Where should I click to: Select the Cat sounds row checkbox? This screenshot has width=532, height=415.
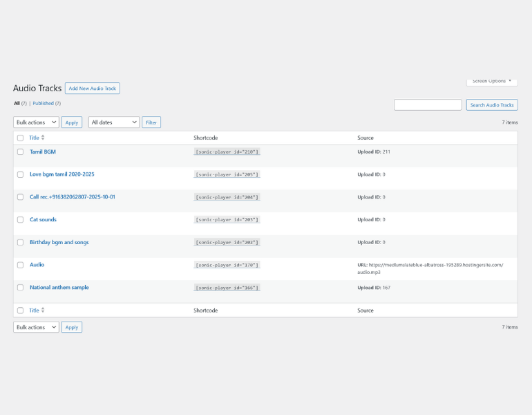tap(20, 220)
